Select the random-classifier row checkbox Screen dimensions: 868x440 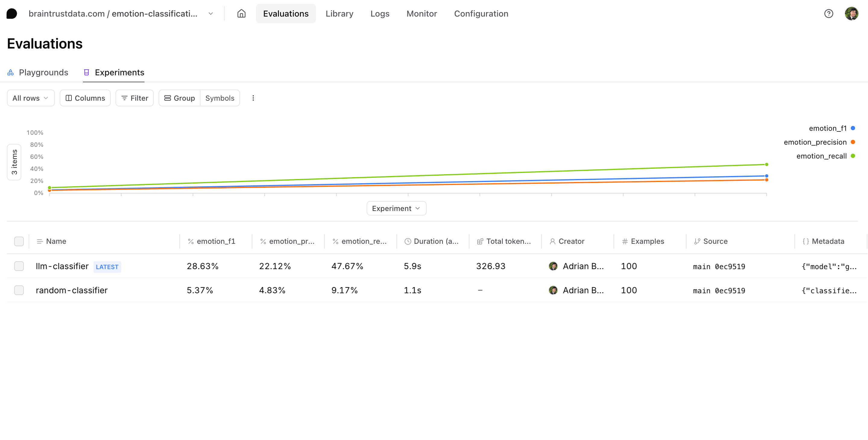[19, 290]
